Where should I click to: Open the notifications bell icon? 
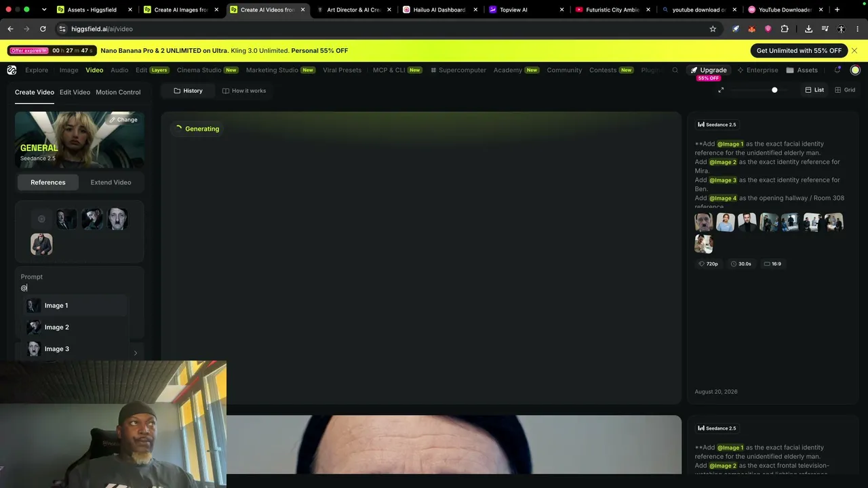pyautogui.click(x=837, y=70)
